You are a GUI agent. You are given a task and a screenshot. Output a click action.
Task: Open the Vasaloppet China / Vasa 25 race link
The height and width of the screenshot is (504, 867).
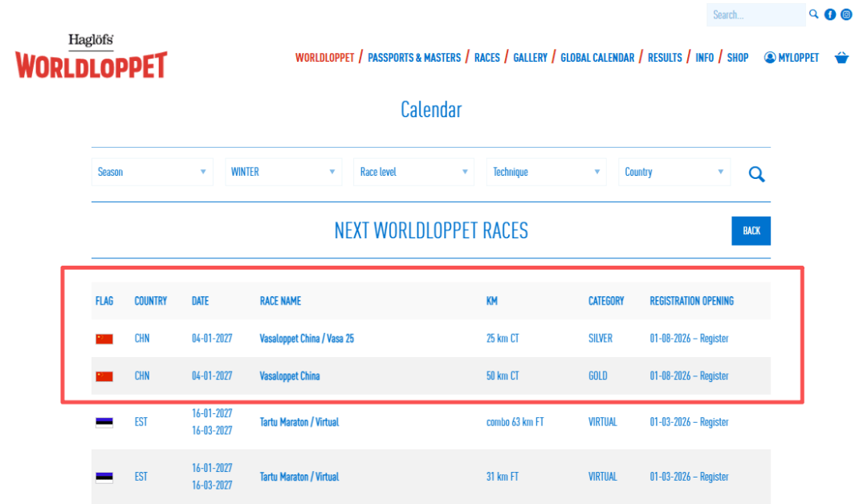click(x=307, y=338)
